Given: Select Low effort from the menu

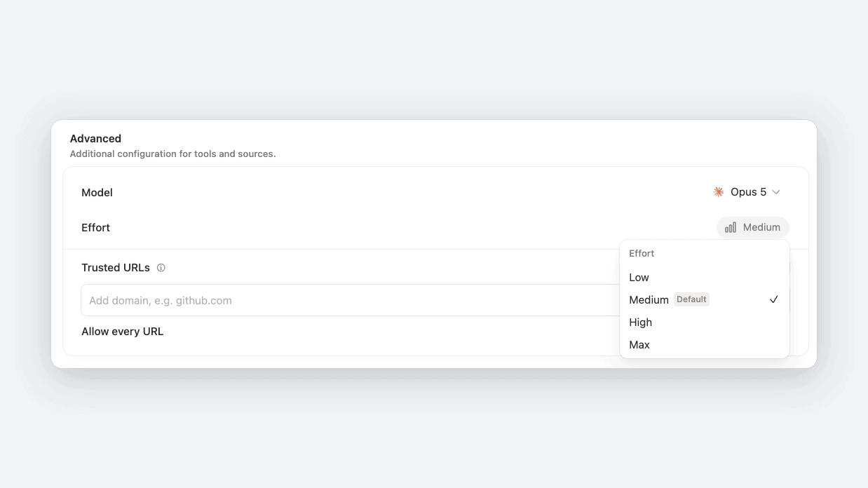Looking at the screenshot, I should pos(705,278).
